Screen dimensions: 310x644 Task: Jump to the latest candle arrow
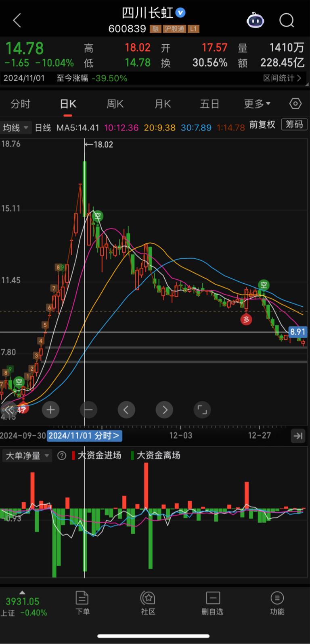(x=298, y=436)
